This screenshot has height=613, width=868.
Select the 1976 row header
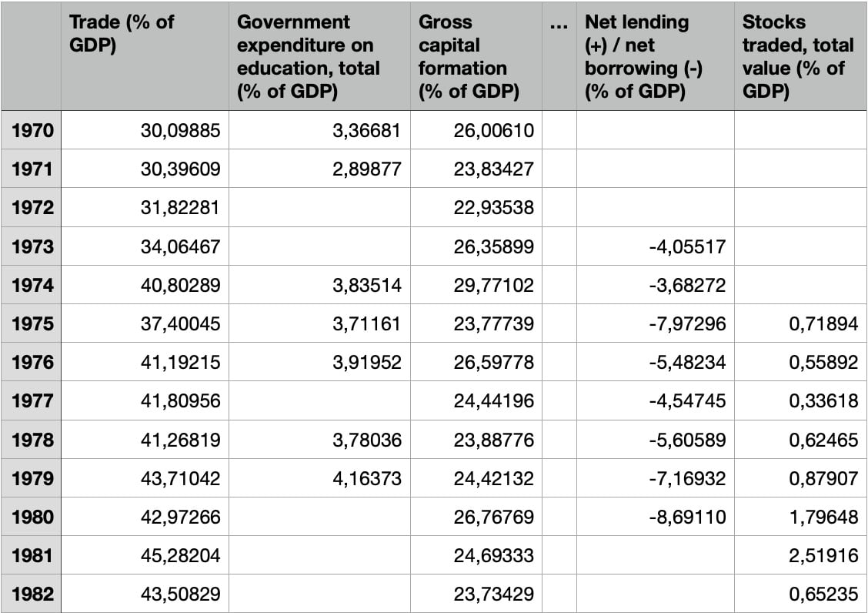click(32, 361)
